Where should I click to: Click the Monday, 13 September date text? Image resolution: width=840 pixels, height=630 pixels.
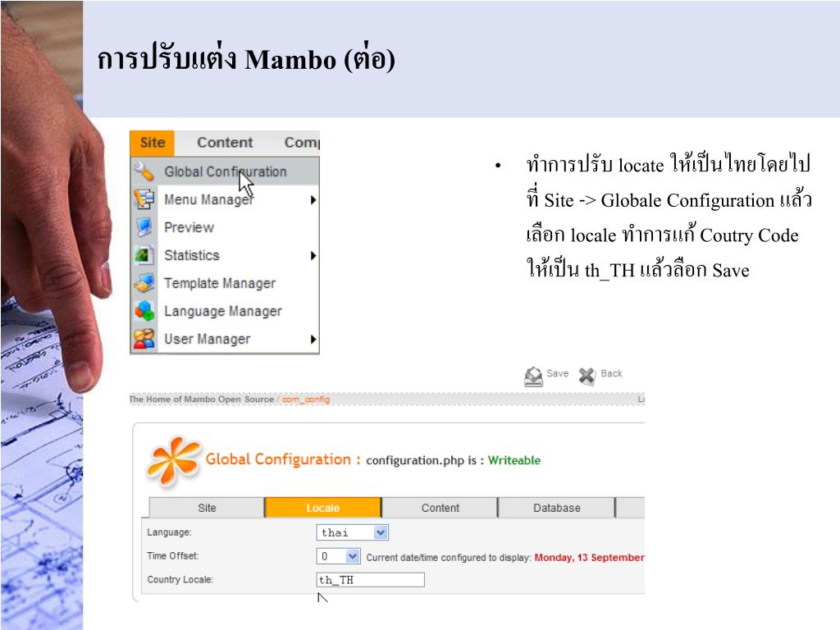pos(589,557)
